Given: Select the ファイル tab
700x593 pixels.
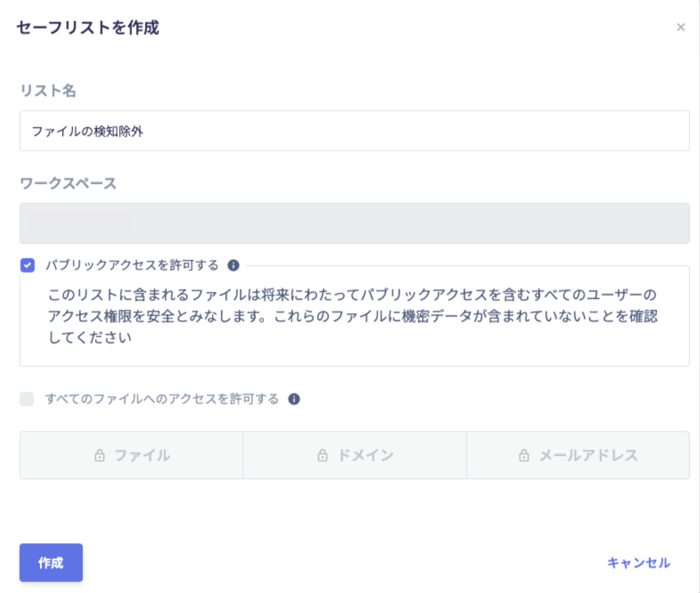Looking at the screenshot, I should click(x=131, y=455).
